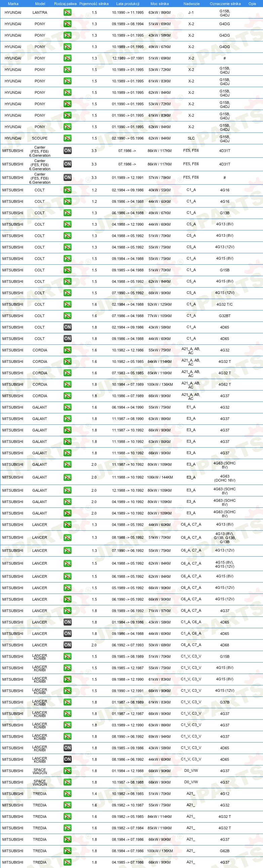The image size is (263, 868).
Task: Click engine code 4D68
Action: [225, 645]
